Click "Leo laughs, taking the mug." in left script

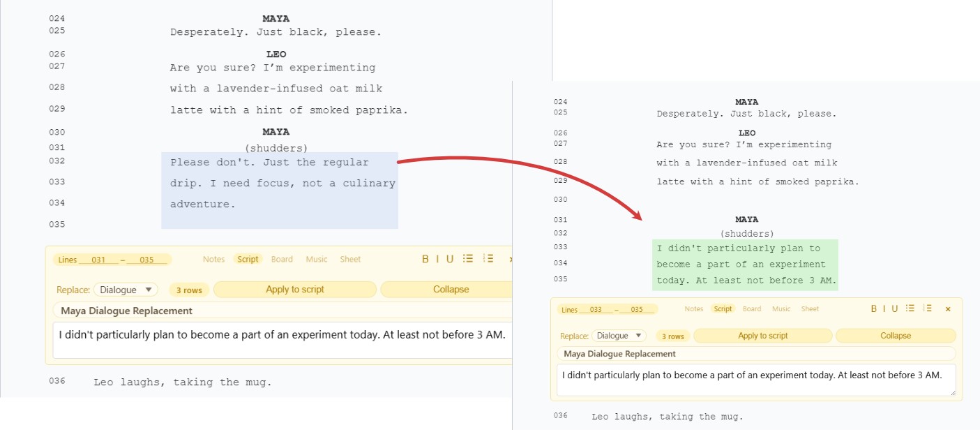click(183, 382)
